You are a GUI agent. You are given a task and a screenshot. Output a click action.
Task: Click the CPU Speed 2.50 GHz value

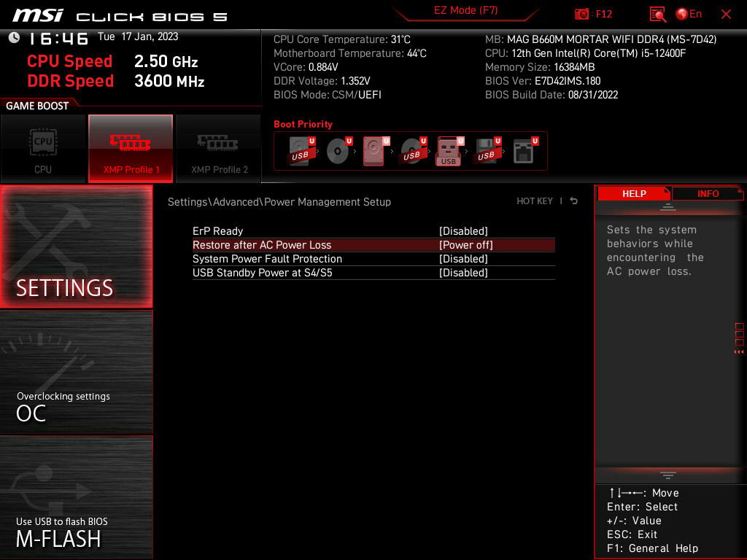(x=166, y=61)
